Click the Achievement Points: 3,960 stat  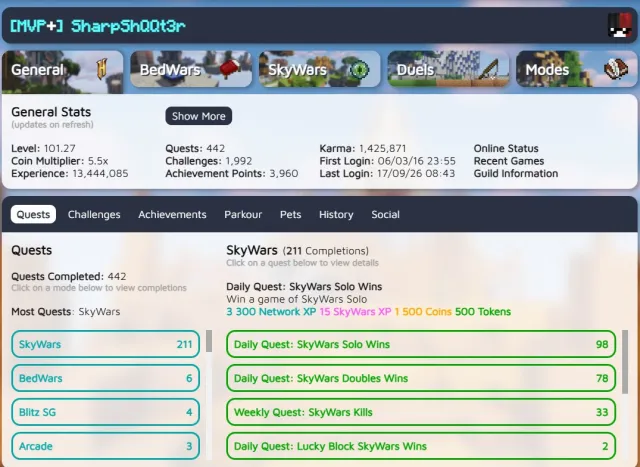point(232,173)
